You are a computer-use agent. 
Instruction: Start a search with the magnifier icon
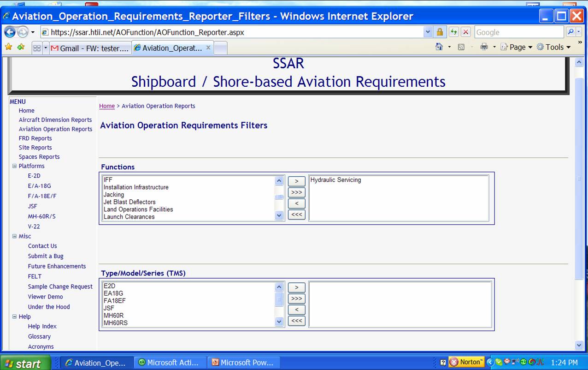(x=571, y=32)
